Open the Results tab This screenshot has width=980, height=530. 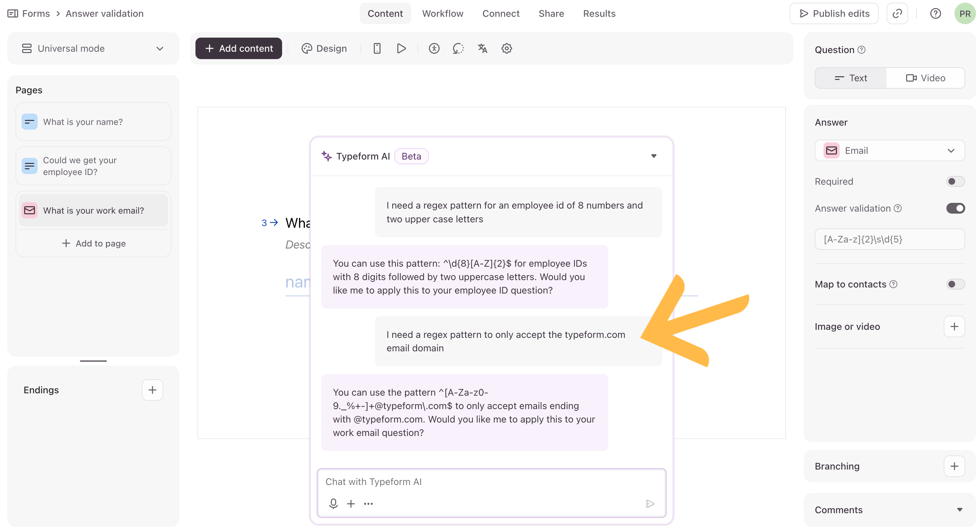point(599,14)
